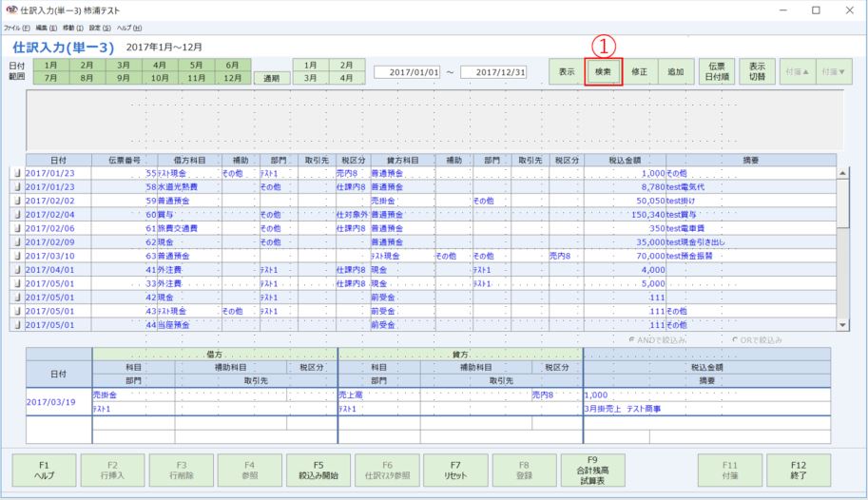Click the row marker icon for 2017/02/09
This screenshot has height=500, width=868.
[x=18, y=242]
